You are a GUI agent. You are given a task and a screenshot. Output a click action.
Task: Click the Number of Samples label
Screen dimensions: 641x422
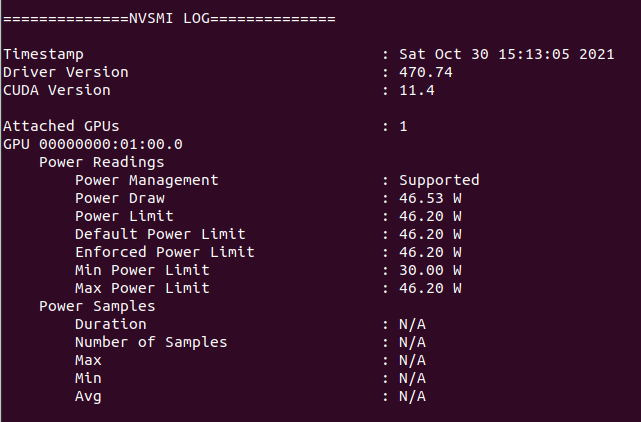tap(151, 343)
